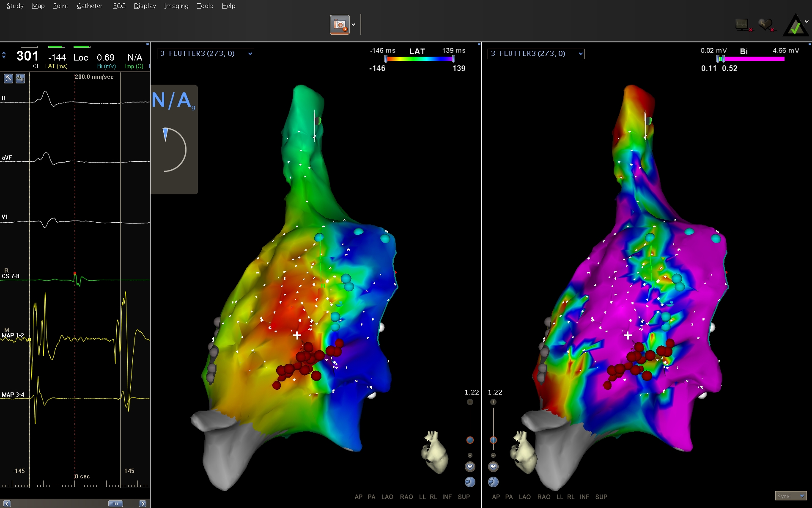Expand the right map 3-FLUTTER3 dropdown
This screenshot has width=812, height=508.
click(x=581, y=54)
